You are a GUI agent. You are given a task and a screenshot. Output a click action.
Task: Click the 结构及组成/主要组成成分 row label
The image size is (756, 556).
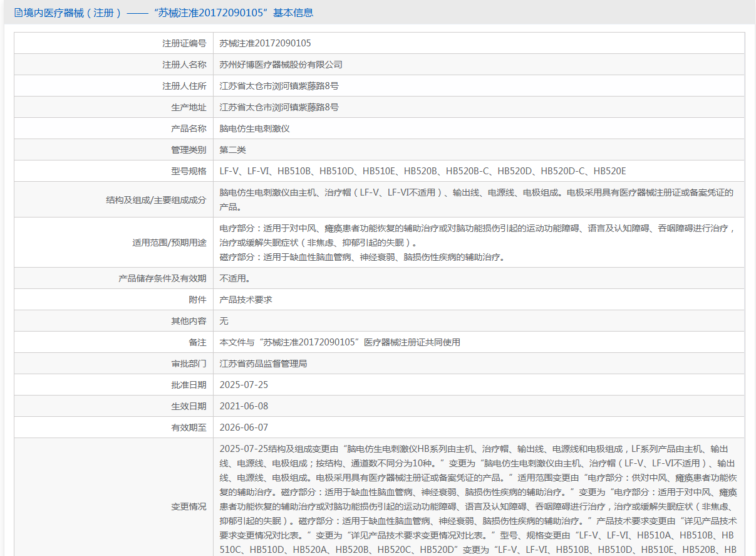tap(156, 200)
